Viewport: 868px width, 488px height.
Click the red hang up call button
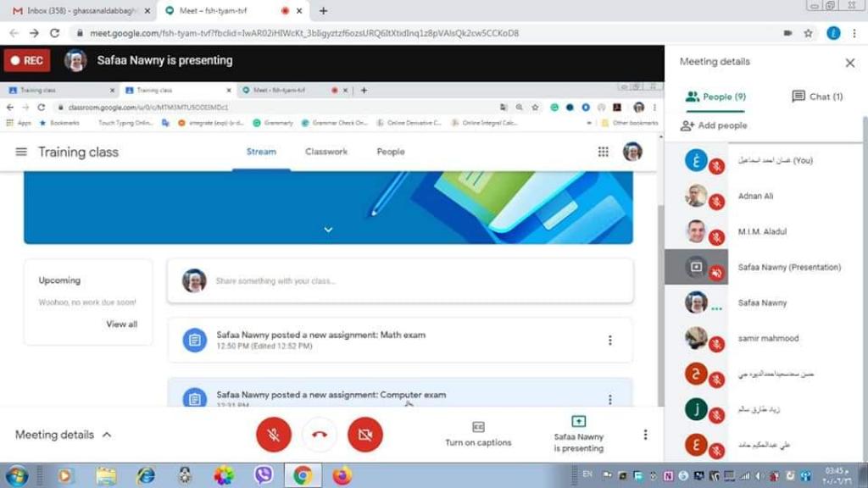click(320, 435)
